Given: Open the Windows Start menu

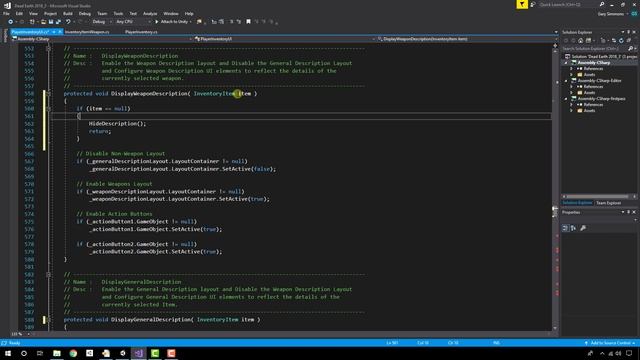Looking at the screenshot, I should coord(8,353).
